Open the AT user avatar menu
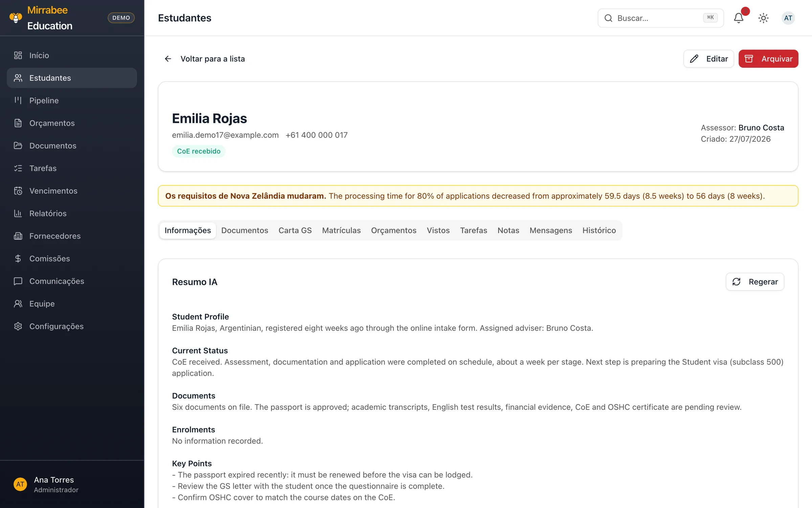This screenshot has height=508, width=812. (x=788, y=18)
